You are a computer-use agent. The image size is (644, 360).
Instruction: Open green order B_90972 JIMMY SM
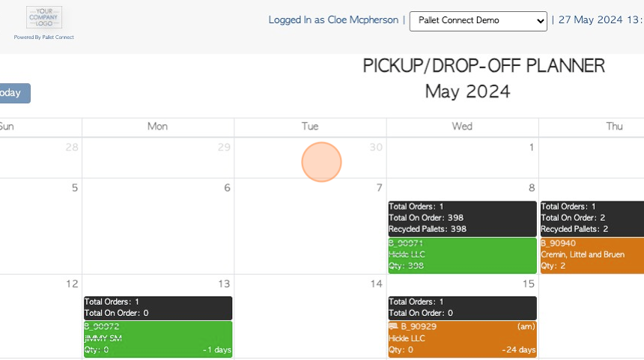158,339
